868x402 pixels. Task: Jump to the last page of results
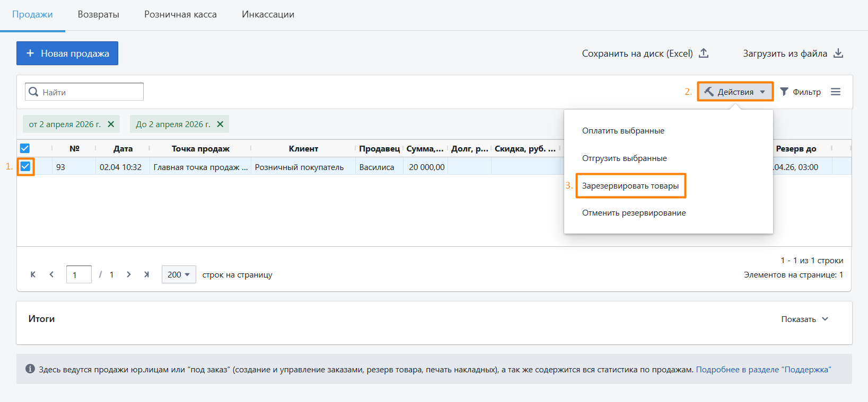pyautogui.click(x=146, y=274)
